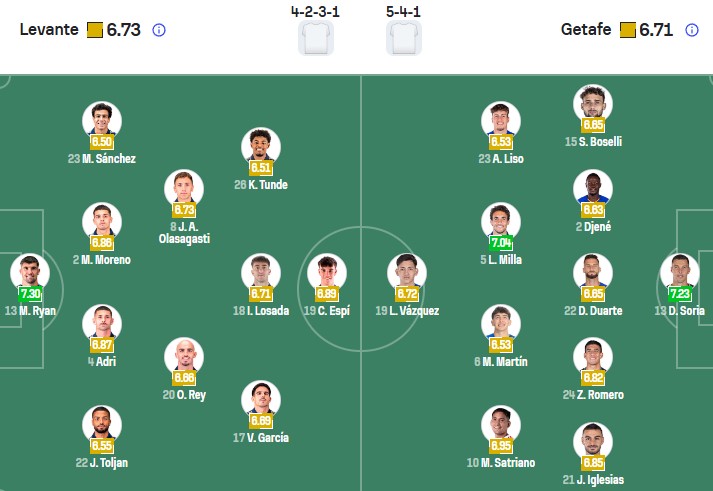Select L. Milla's player avatar
This screenshot has height=491, width=713.
pos(501,222)
